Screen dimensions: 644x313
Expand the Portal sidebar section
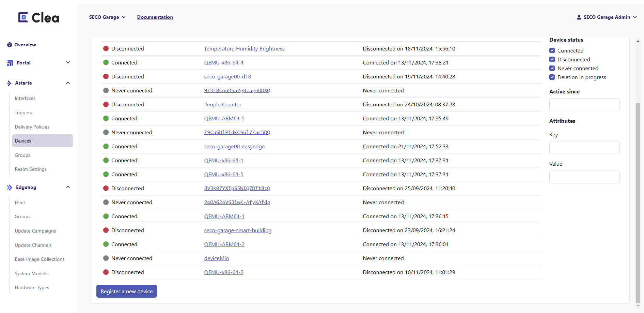pyautogui.click(x=68, y=63)
